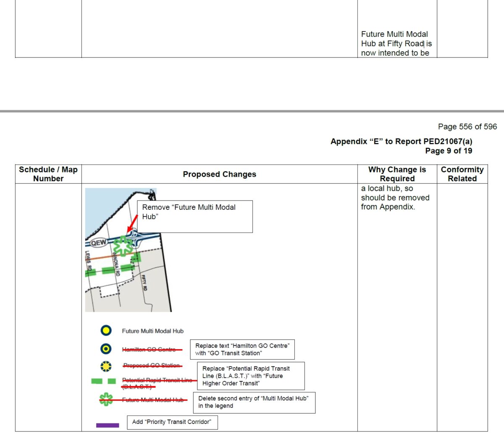
Task: Click the 'LEWIS RD' road label on the map
Action: click(88, 260)
